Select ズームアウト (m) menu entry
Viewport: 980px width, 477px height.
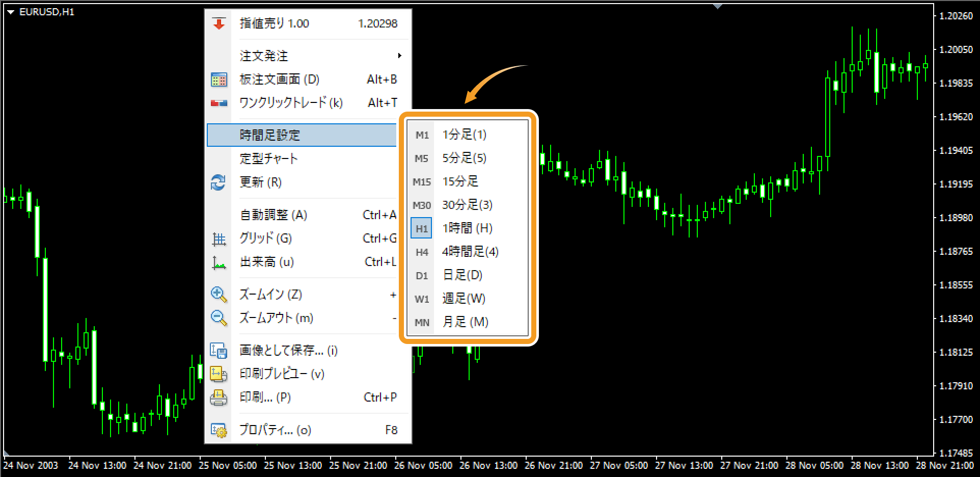pyautogui.click(x=302, y=318)
